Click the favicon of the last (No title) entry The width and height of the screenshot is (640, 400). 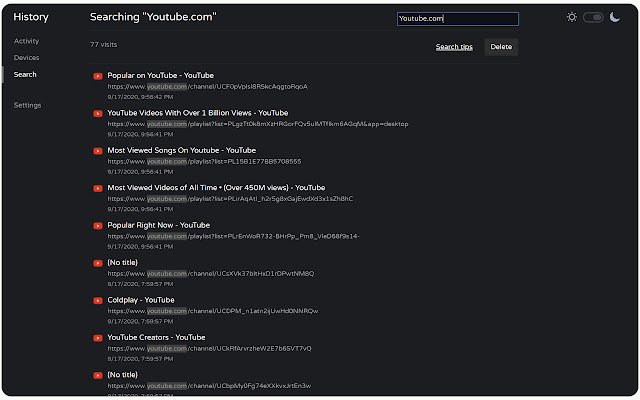pyautogui.click(x=98, y=376)
